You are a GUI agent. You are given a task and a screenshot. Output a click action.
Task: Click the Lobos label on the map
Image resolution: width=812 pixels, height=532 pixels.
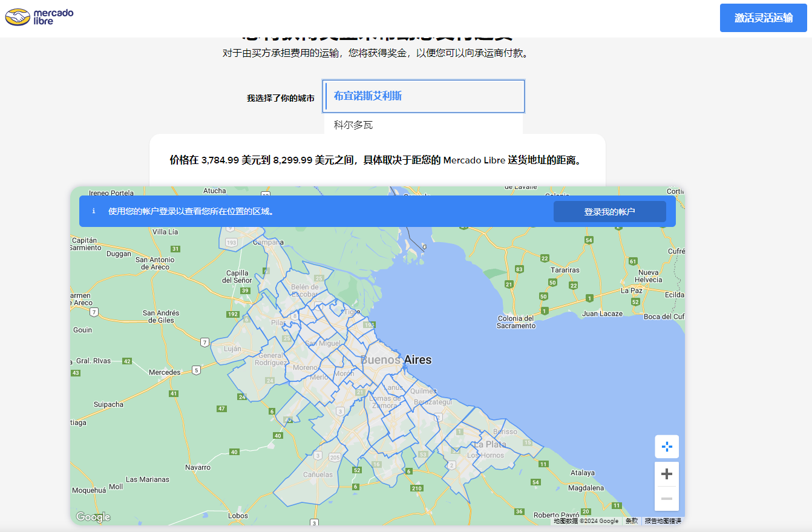point(238,516)
